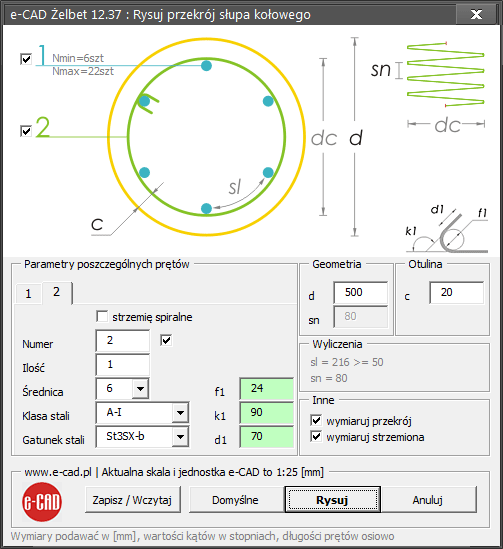Image resolution: width=503 pixels, height=549 pixels.
Task: Toggle wymiaruj przekrój option
Action: [x=316, y=420]
